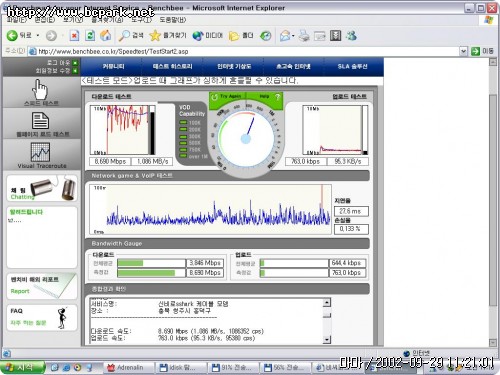Click the Try Again button on the gauge
The width and height of the screenshot is (500, 375).
point(227,97)
